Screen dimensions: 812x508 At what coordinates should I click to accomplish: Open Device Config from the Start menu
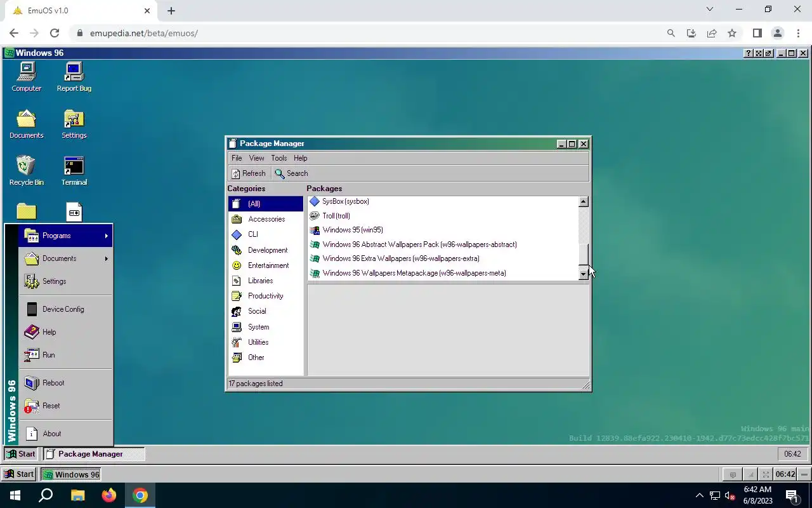(66, 309)
